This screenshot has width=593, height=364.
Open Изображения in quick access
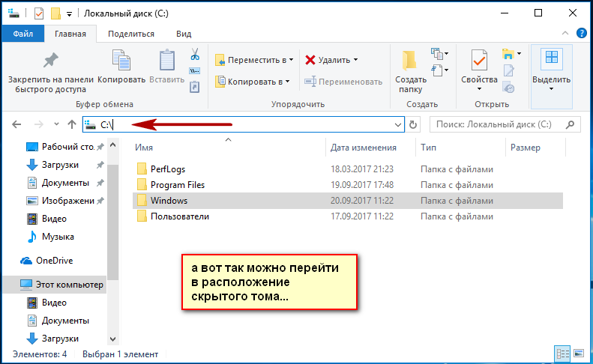point(64,201)
